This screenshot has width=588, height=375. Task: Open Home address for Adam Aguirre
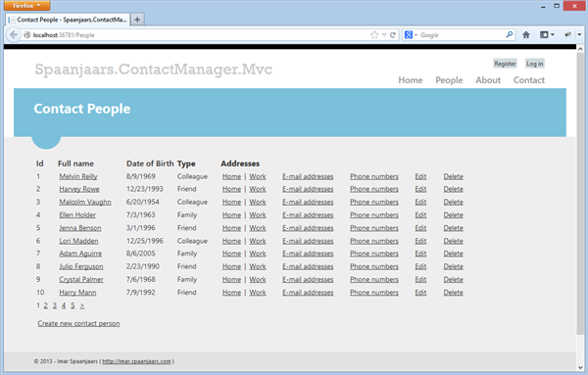coord(231,254)
